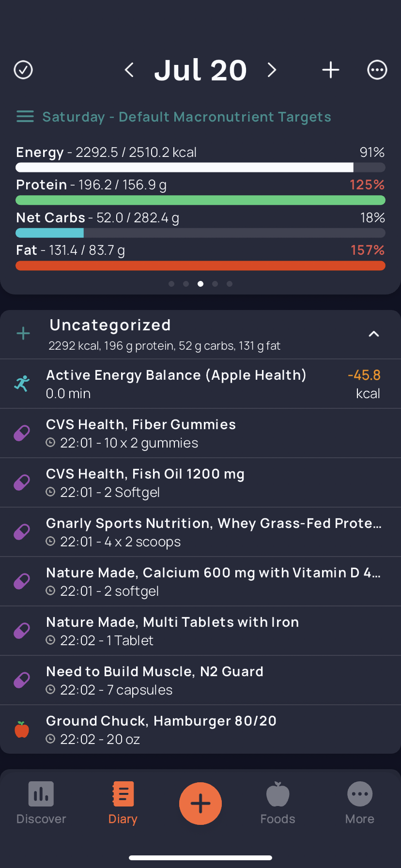Viewport: 401px width, 868px height.
Task: Tap the orange Fat progress bar
Action: (x=200, y=265)
